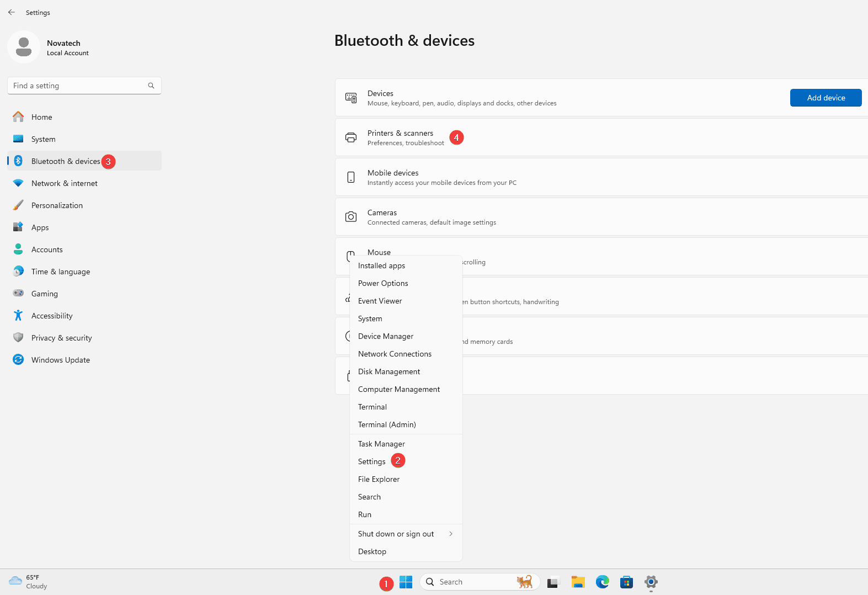Click the Accessibility figure icon

[18, 316]
